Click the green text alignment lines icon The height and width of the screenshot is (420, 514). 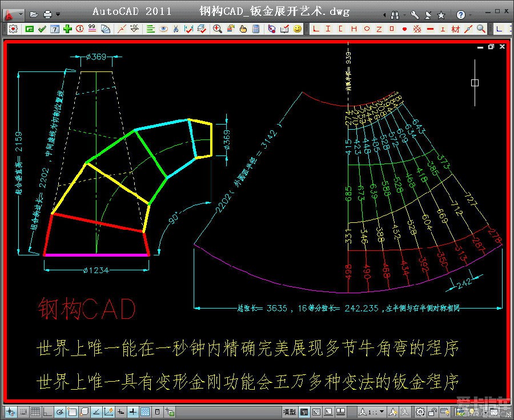[x=150, y=29]
